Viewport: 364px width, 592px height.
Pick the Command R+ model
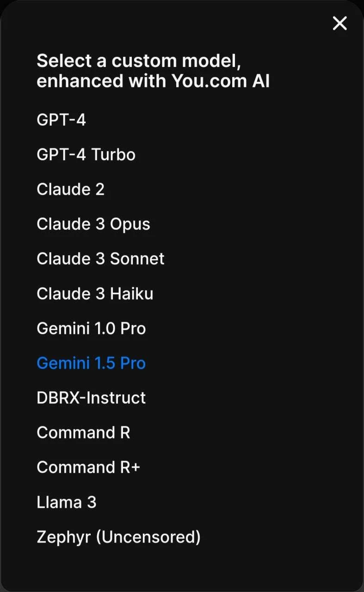pyautogui.click(x=88, y=467)
